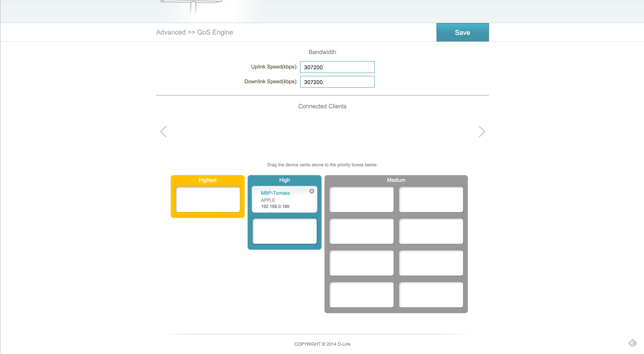Click the bottom-left Medium priority slot

coord(361,294)
